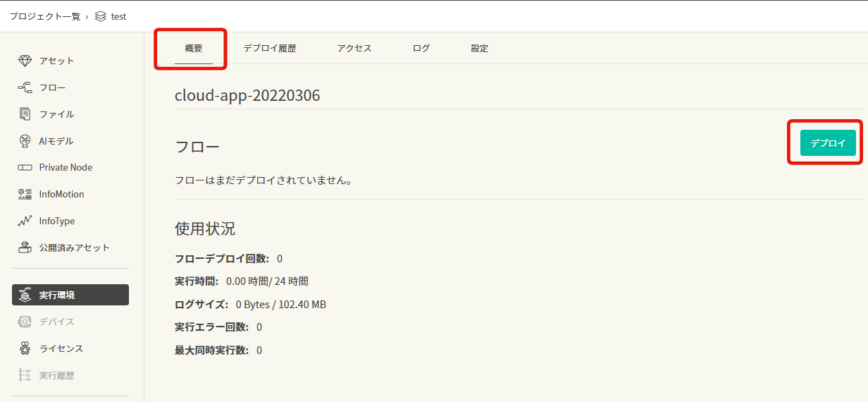Click the execution environment icon
Image resolution: width=868 pixels, height=402 pixels.
coord(25,295)
